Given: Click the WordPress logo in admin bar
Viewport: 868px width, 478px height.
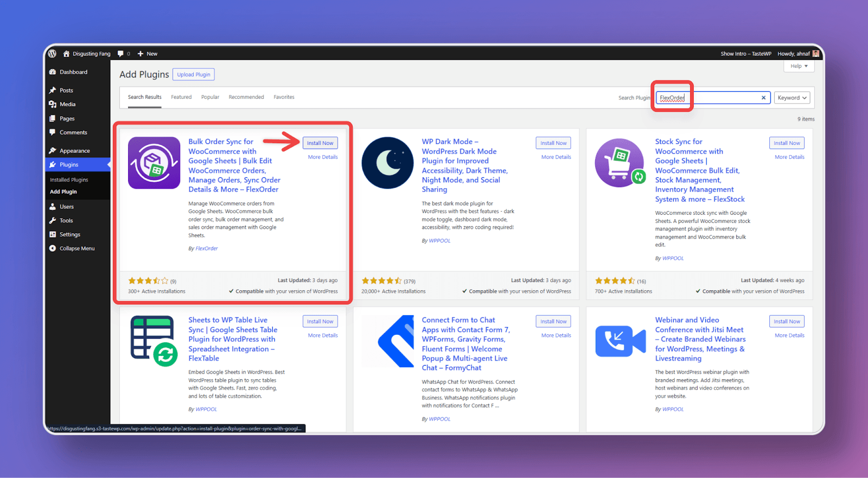Looking at the screenshot, I should [53, 54].
